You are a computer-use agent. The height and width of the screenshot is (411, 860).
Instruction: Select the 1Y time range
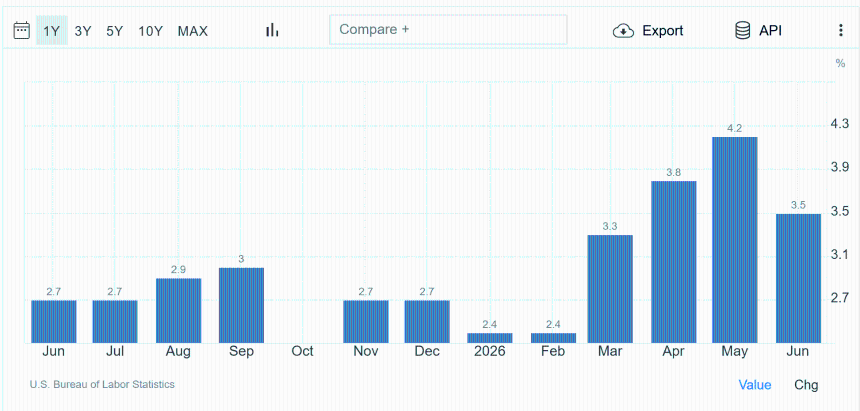tap(52, 31)
